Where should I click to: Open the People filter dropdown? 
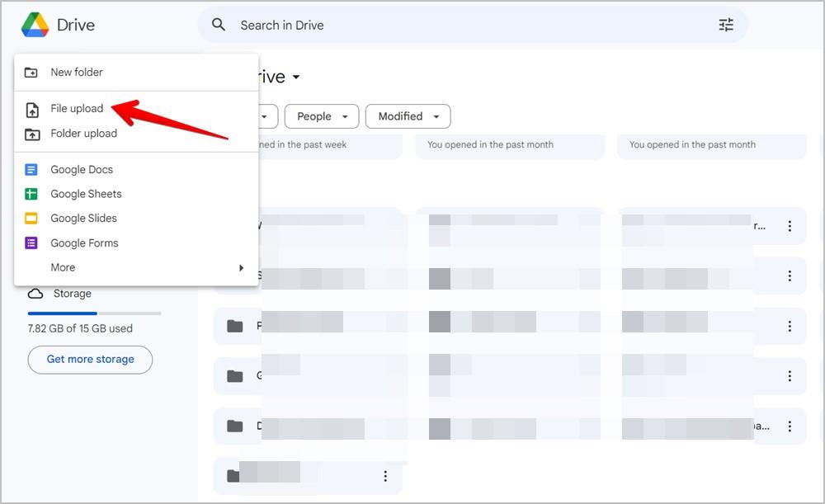tap(322, 116)
